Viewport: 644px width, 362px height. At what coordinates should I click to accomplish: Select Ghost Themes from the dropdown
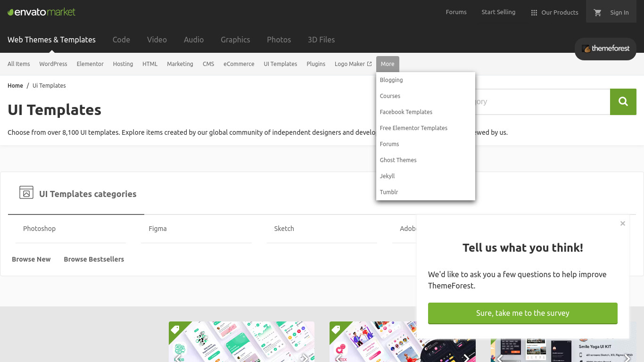[426, 160]
